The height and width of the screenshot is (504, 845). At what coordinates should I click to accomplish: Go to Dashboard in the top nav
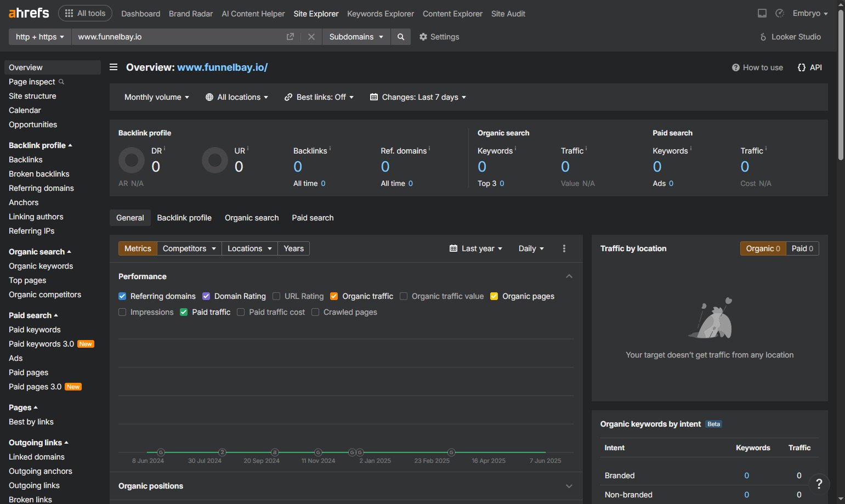(141, 14)
